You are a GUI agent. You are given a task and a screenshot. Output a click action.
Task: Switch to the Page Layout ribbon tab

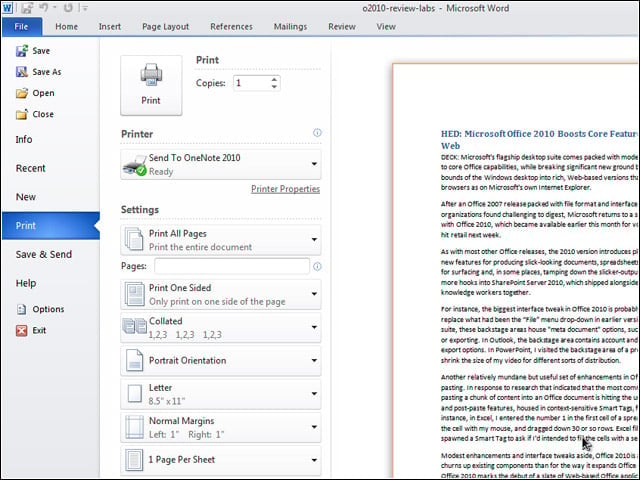165,27
